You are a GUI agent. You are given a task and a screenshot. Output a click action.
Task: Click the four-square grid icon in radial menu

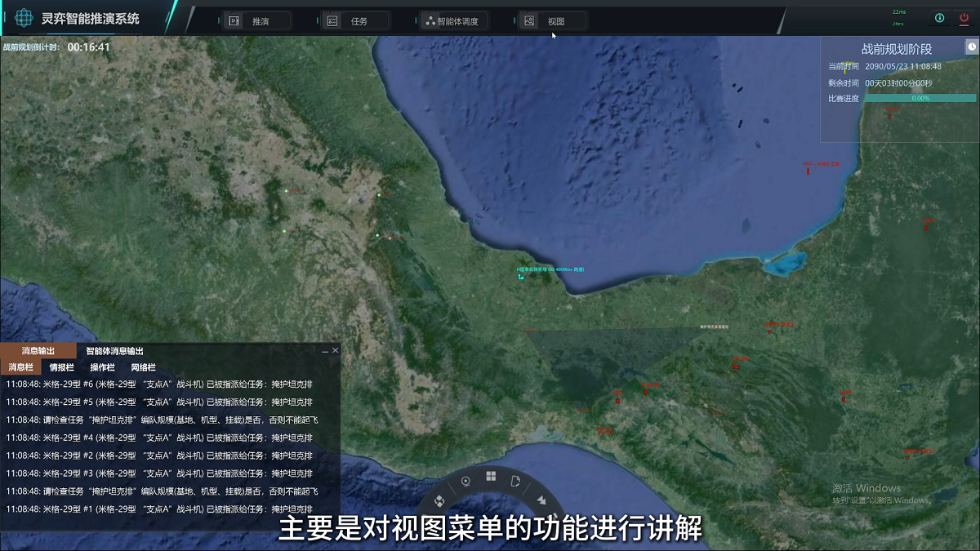(491, 477)
